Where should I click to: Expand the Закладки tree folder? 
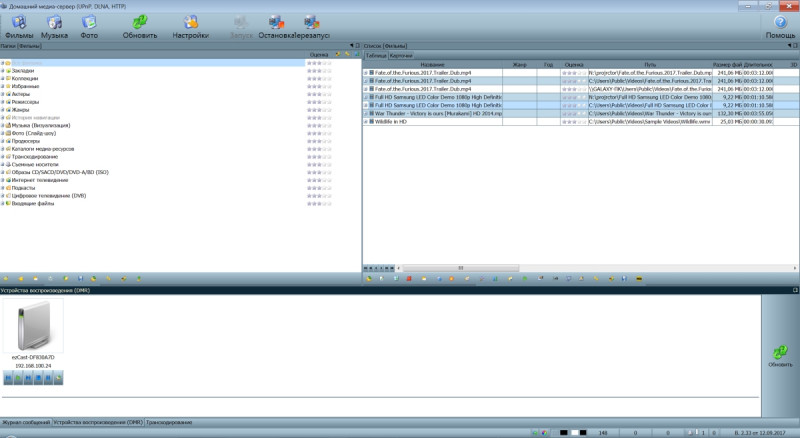[3, 72]
